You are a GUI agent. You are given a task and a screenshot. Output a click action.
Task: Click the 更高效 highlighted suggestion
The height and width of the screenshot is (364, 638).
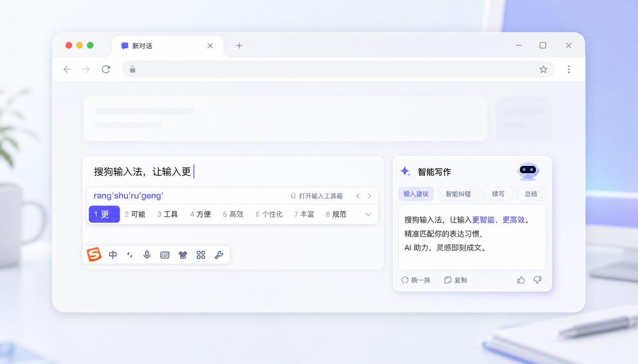click(x=513, y=220)
